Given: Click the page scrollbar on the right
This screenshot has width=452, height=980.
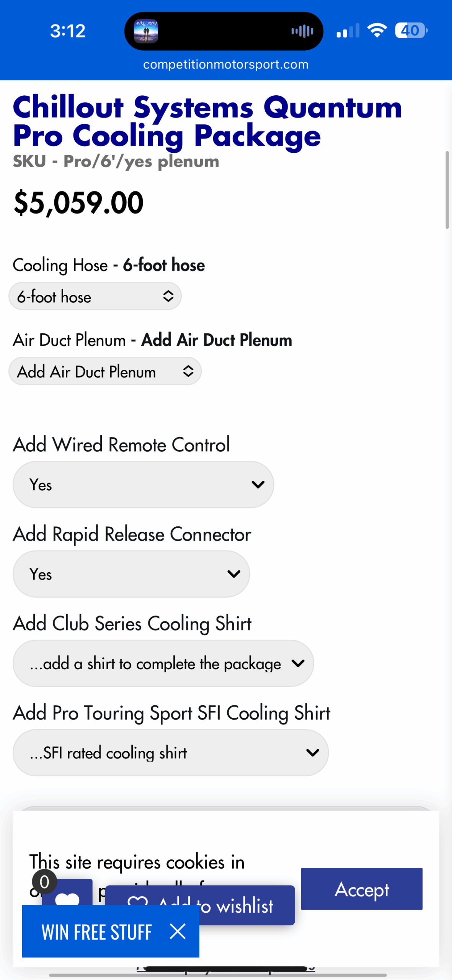Looking at the screenshot, I should (447, 190).
